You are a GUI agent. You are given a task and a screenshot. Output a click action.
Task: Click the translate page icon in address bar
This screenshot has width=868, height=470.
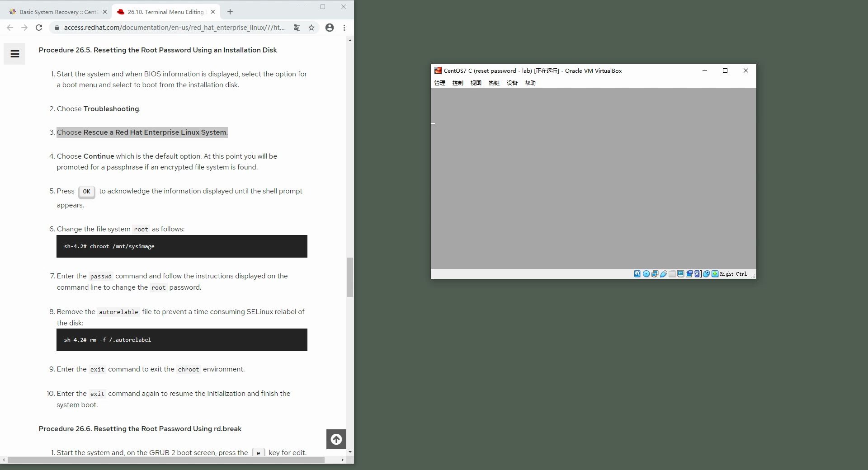click(297, 28)
